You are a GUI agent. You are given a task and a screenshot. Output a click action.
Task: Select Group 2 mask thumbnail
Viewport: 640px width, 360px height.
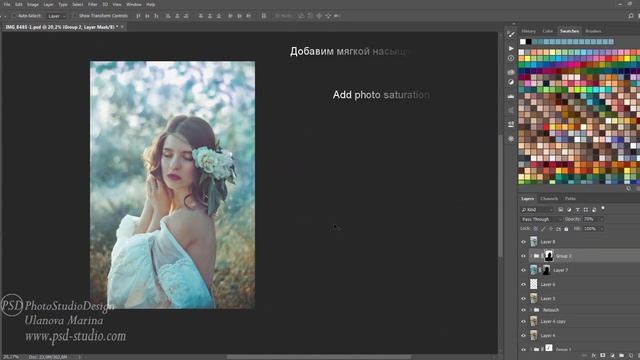549,256
